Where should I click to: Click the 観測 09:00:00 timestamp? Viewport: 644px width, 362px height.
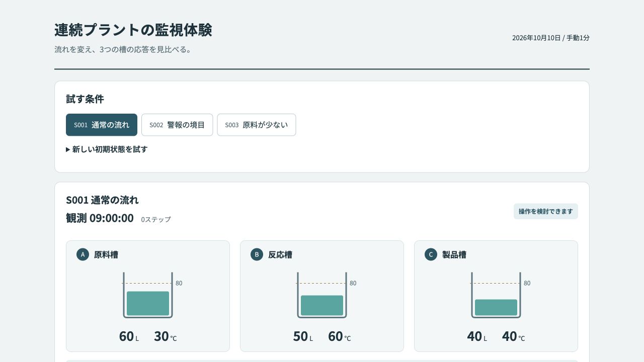[x=100, y=218]
